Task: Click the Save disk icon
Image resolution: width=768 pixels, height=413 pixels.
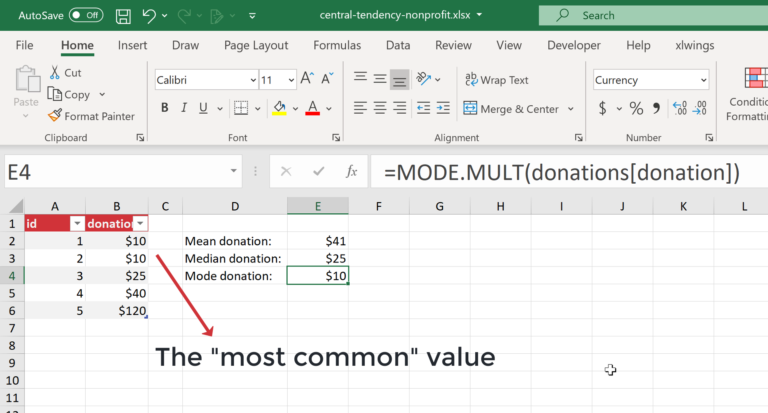Action: (x=122, y=15)
